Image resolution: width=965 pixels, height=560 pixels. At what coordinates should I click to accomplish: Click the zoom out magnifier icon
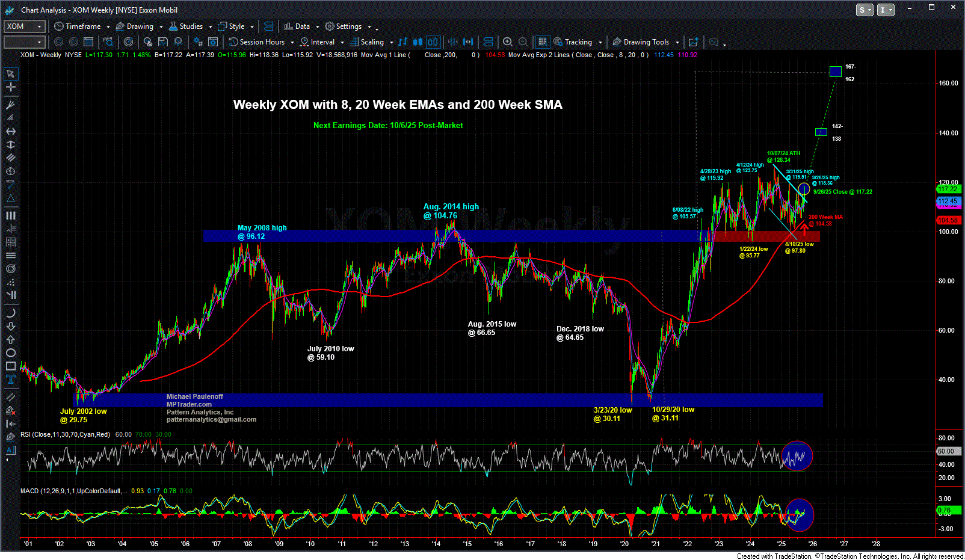click(523, 42)
